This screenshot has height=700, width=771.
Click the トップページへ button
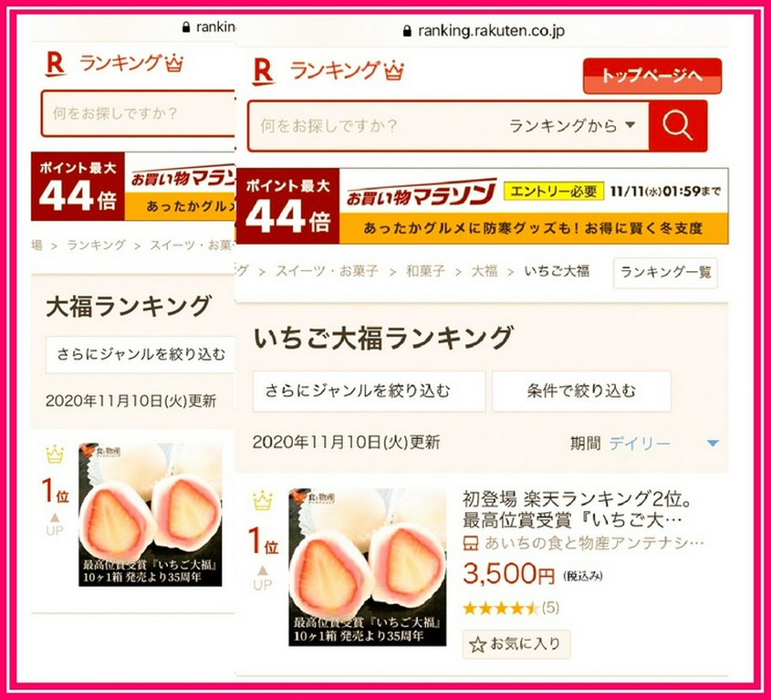pyautogui.click(x=652, y=76)
